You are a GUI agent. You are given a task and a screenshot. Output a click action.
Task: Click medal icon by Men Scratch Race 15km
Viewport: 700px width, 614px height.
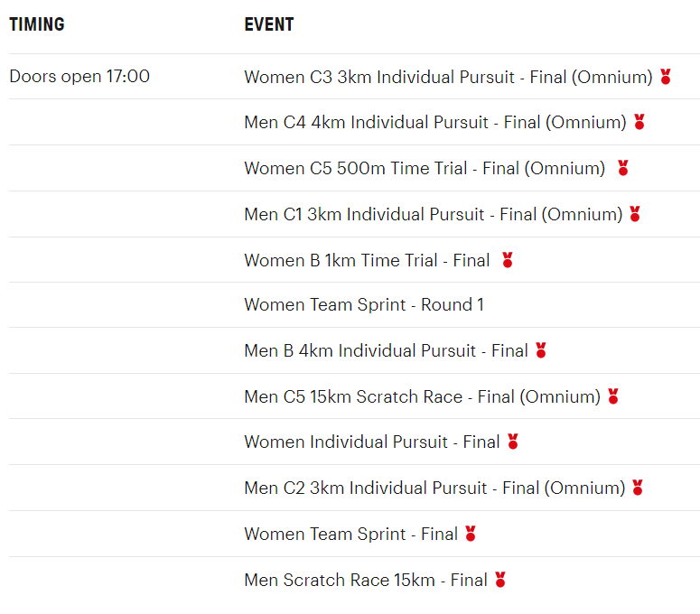[500, 580]
